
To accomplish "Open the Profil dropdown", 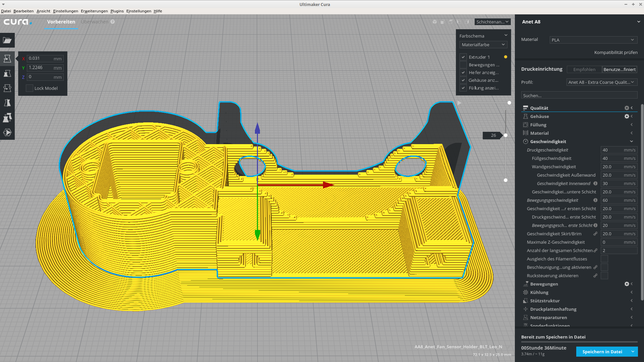I will [x=601, y=82].
